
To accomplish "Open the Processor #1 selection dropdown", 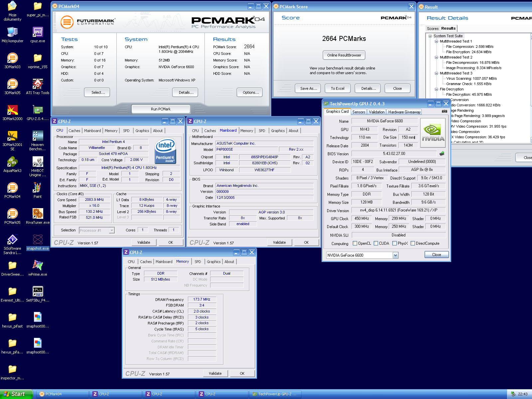I will (x=112, y=230).
